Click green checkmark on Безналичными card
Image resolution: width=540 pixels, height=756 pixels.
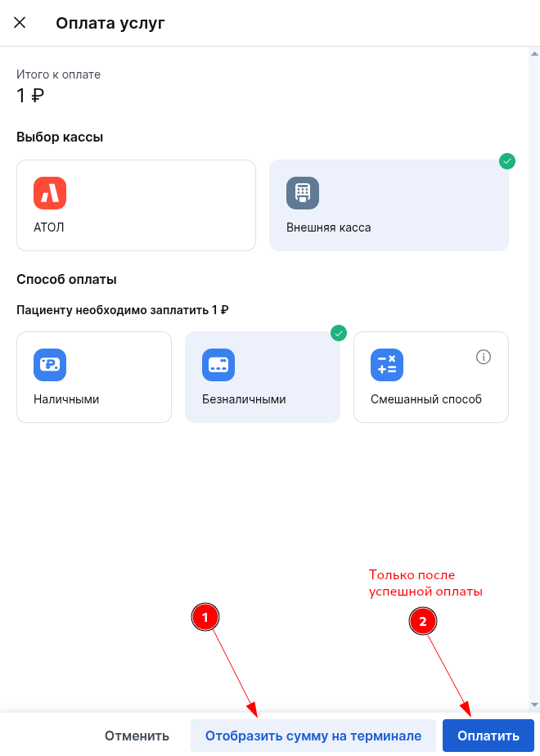pos(339,333)
